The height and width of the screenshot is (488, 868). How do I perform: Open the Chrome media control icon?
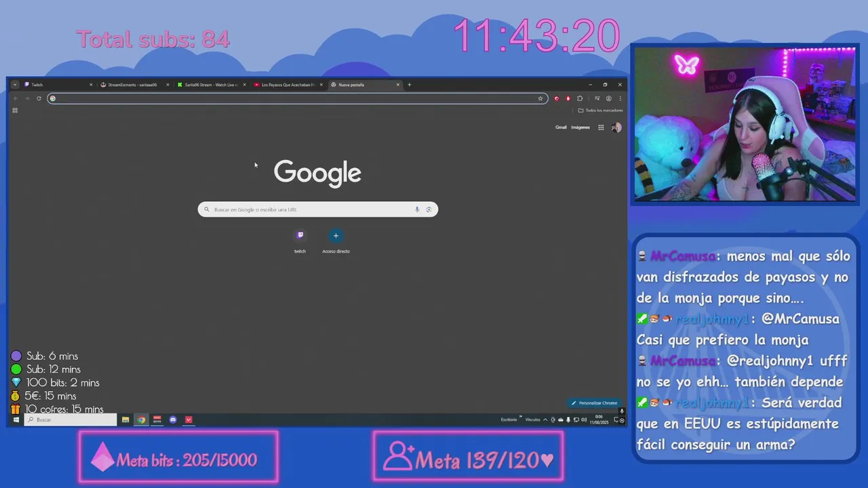coord(597,98)
